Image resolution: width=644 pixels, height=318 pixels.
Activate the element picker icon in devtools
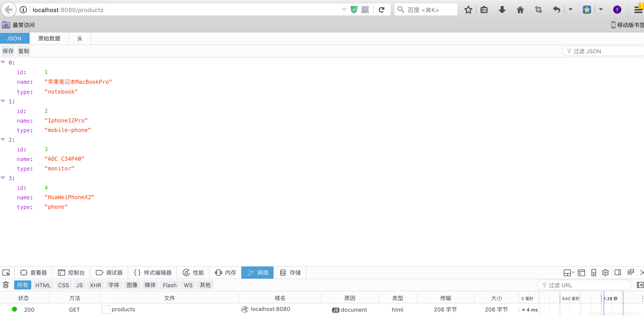(6, 273)
